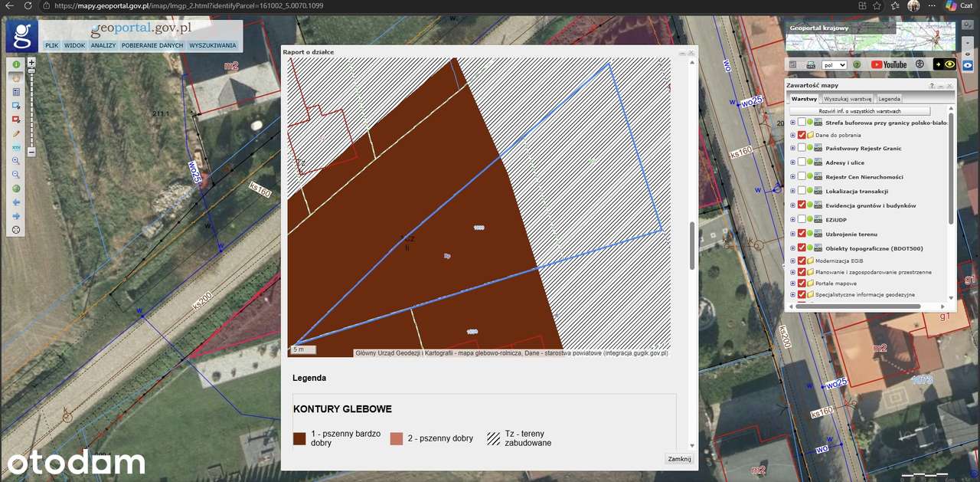Disable Uzbrojenie terenu layer checkbox
The width and height of the screenshot is (980, 482).
[x=802, y=234]
